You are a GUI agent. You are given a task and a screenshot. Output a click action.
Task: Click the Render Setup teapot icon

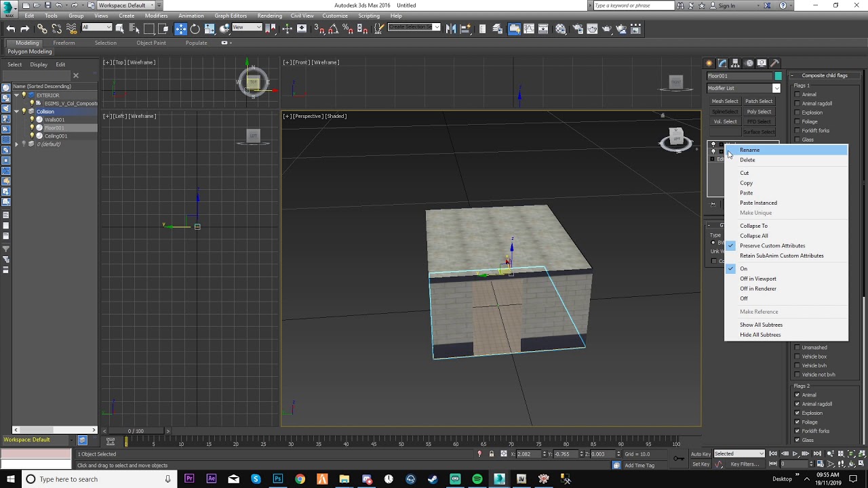(x=576, y=28)
